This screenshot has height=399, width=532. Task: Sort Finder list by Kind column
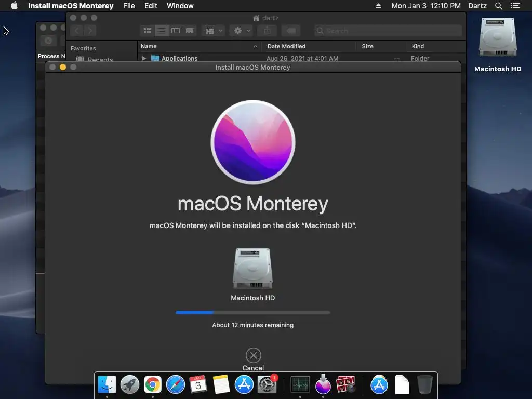436,46
